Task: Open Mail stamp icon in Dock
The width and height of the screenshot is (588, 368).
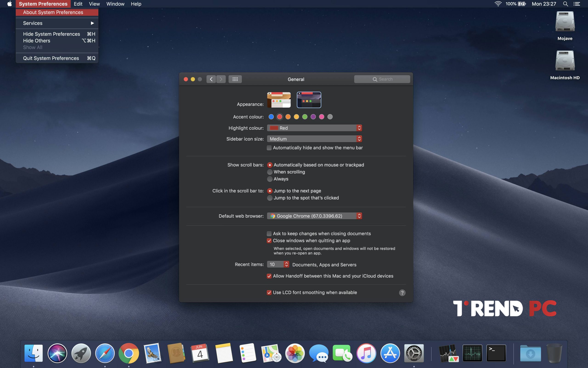Action: (152, 353)
